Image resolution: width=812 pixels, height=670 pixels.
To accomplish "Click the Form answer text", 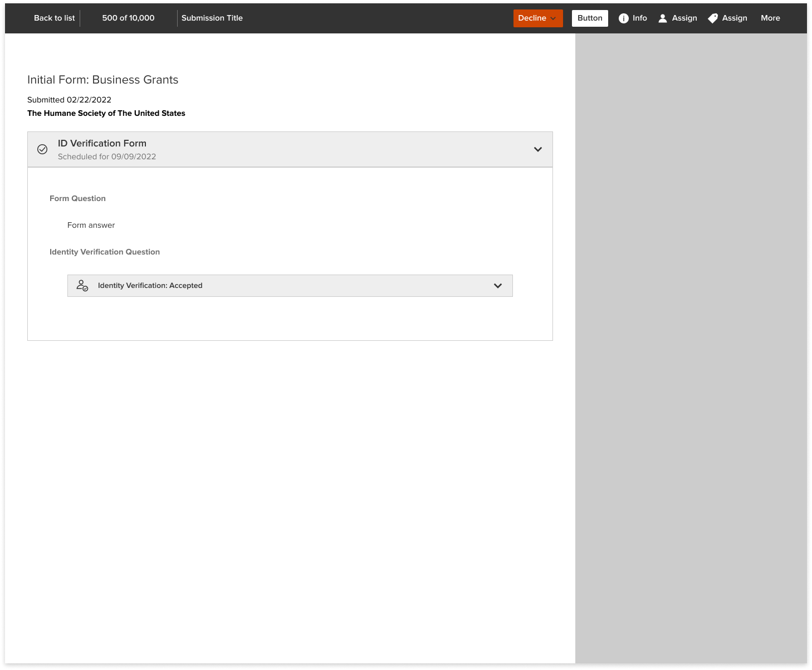I will (91, 225).
